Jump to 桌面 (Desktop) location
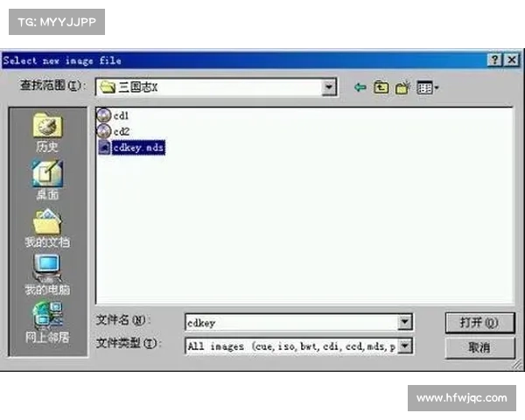The width and height of the screenshot is (525, 420). click(x=47, y=181)
